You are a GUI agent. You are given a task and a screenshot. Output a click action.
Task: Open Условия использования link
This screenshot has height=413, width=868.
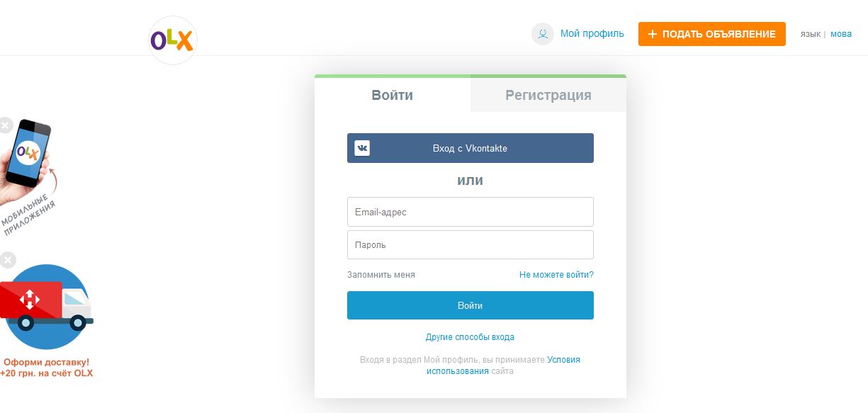click(503, 366)
